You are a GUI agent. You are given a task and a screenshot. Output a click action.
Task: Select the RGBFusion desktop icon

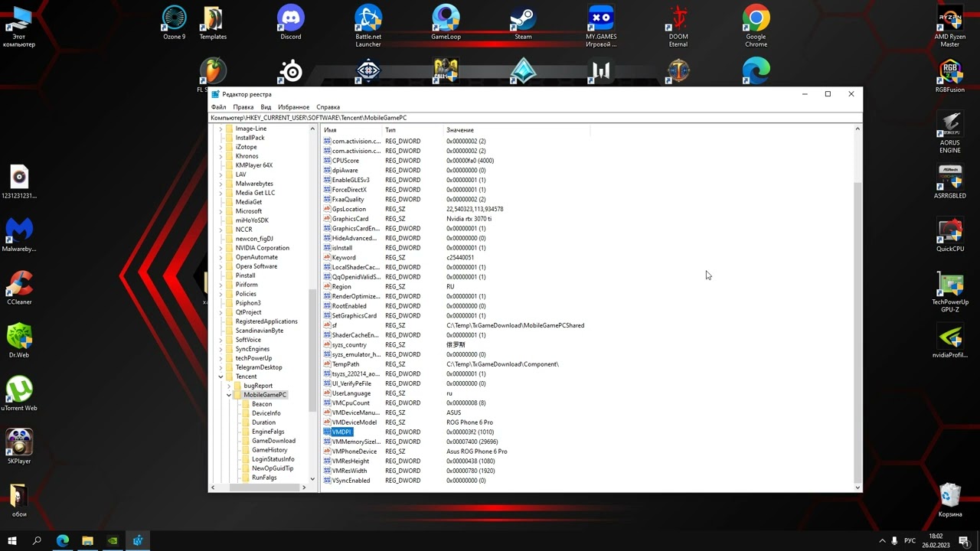(950, 76)
